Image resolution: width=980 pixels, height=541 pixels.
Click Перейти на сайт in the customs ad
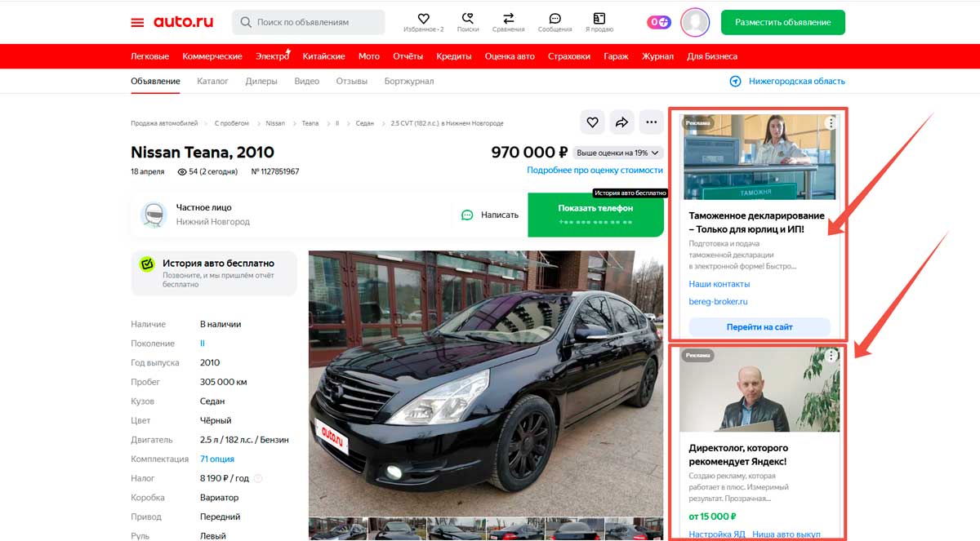[x=759, y=327]
